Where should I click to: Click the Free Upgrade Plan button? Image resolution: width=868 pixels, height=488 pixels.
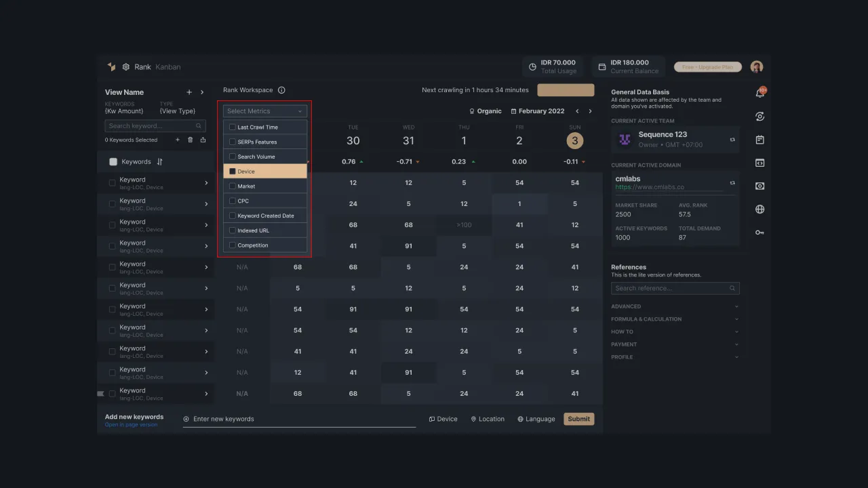coord(707,67)
